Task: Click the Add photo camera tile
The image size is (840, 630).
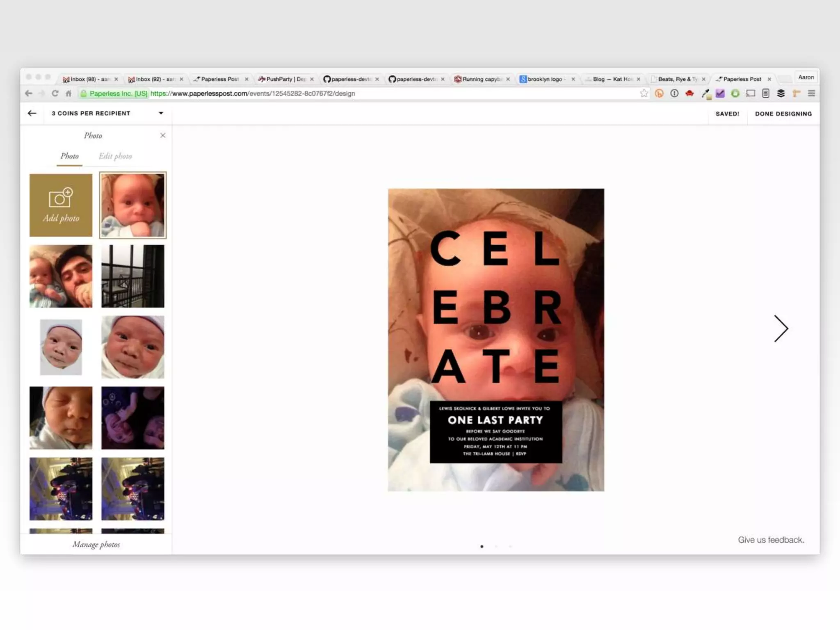Action: (61, 205)
